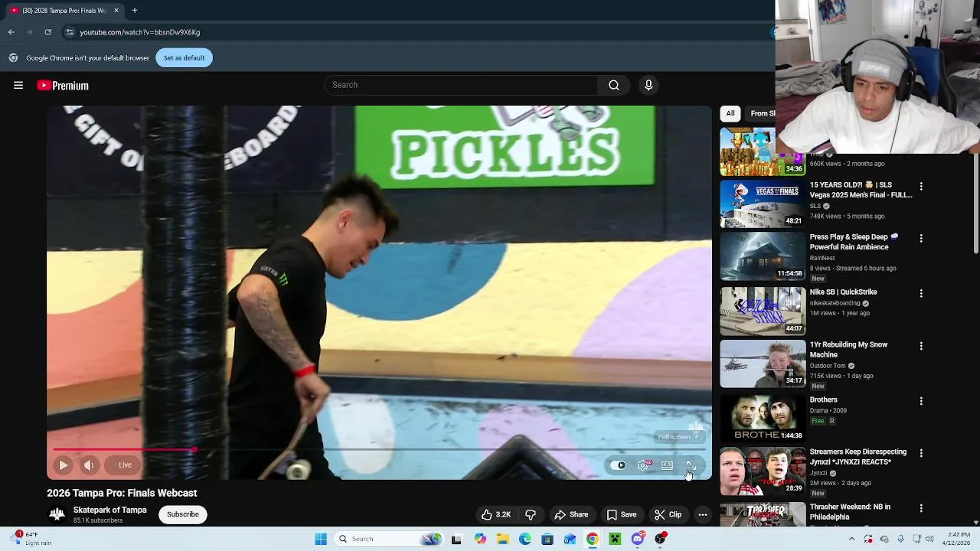
Task: Switch to theater mode
Action: [667, 465]
